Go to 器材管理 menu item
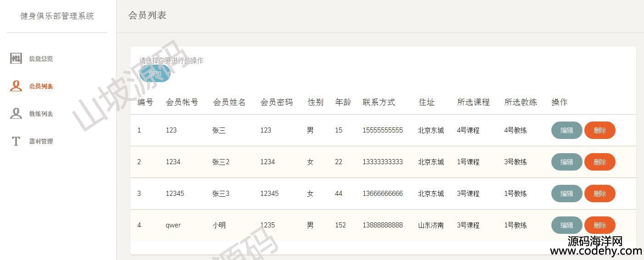 point(41,141)
